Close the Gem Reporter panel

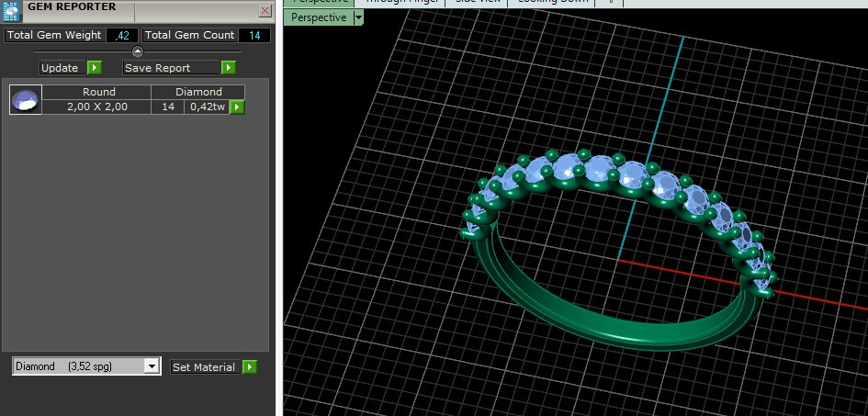point(265,10)
